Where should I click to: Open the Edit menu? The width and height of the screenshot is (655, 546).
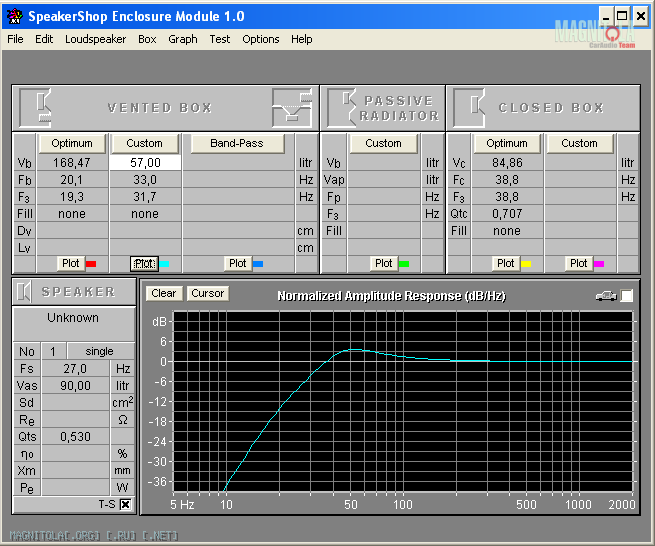pyautogui.click(x=44, y=39)
